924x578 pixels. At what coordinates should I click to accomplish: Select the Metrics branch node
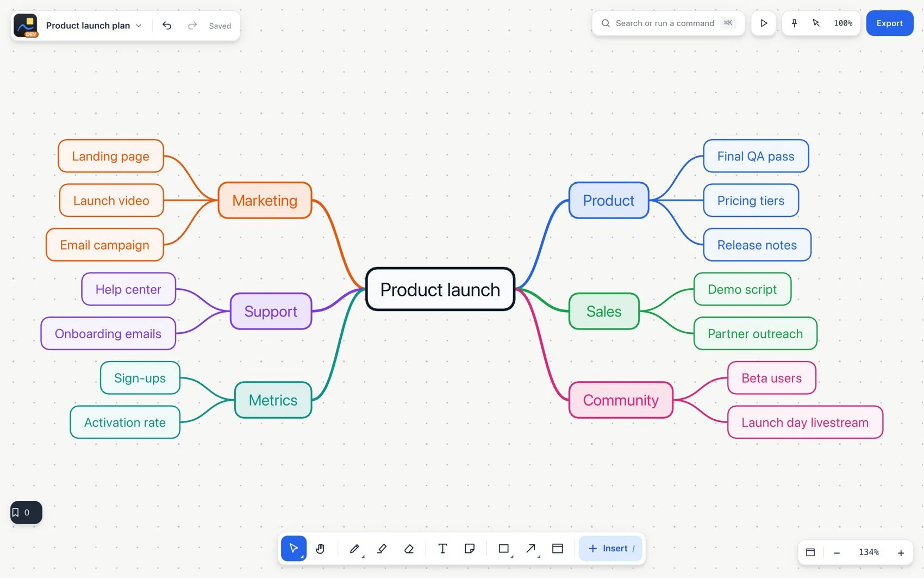[x=273, y=400]
